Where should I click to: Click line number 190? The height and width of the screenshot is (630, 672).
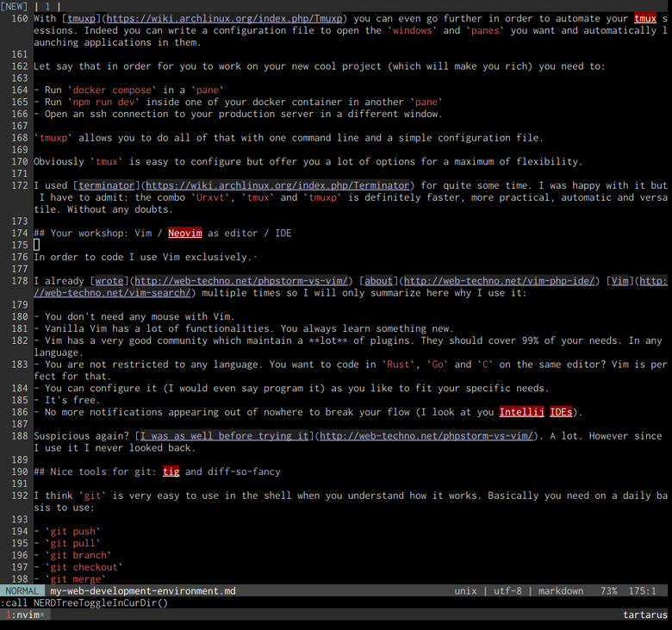[x=19, y=471]
